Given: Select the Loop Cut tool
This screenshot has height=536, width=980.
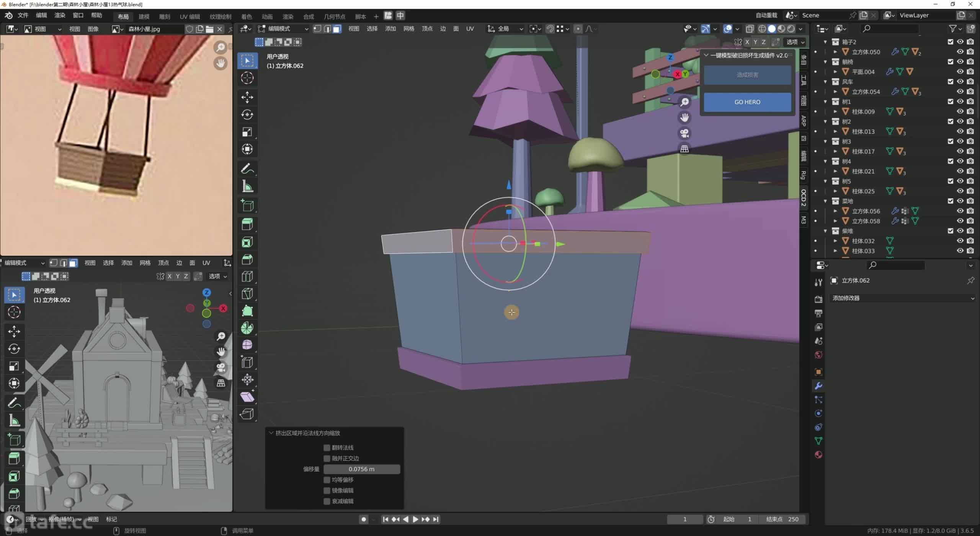Looking at the screenshot, I should click(x=247, y=276).
